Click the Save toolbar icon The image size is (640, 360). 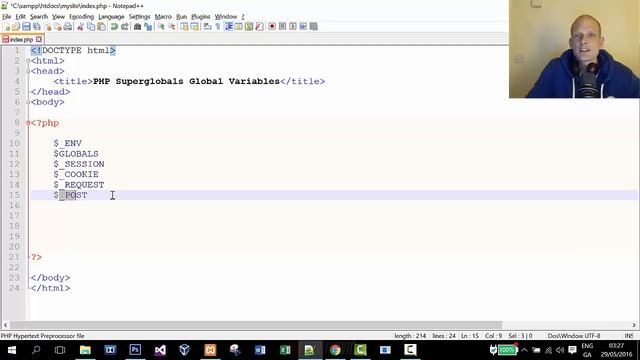[x=26, y=27]
